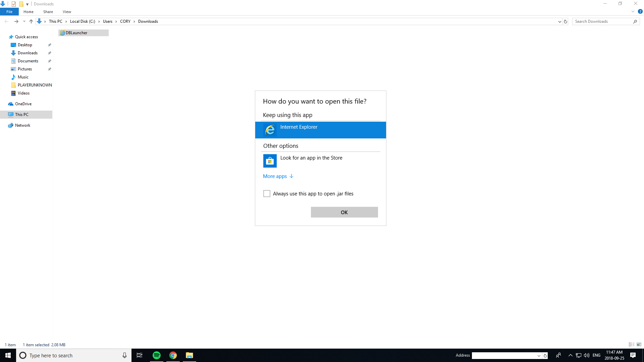Select Network in navigation pane
Screen dimensions: 644x362
click(23, 125)
